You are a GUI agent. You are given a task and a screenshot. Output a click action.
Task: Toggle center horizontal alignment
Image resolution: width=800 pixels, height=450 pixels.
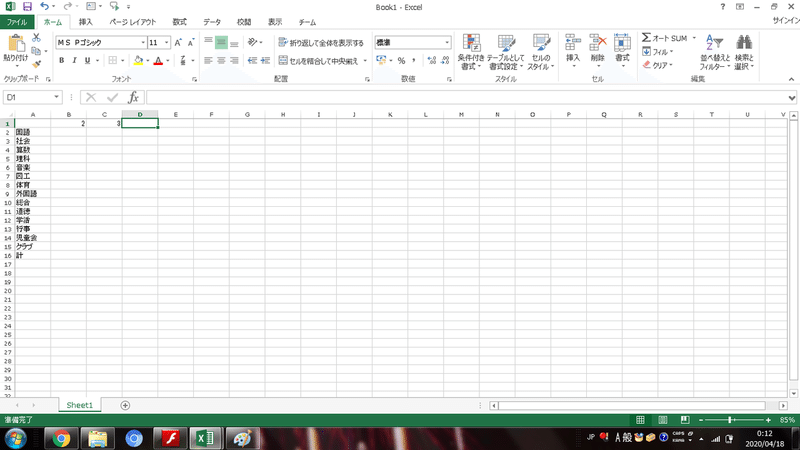(221, 60)
